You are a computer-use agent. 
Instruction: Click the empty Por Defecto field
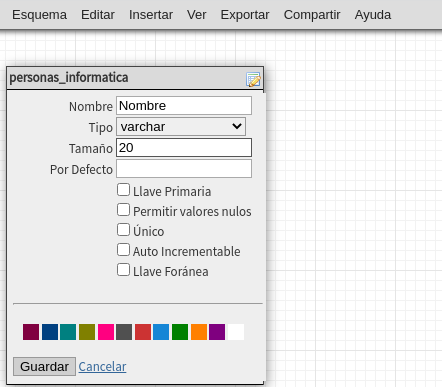184,169
